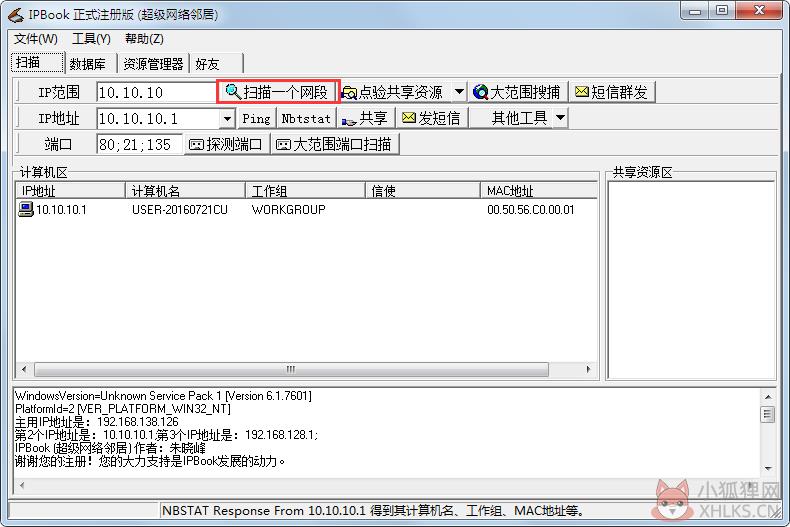Click the log pane left scroll arrow
Screen dimensions: 790x527
click(x=22, y=486)
